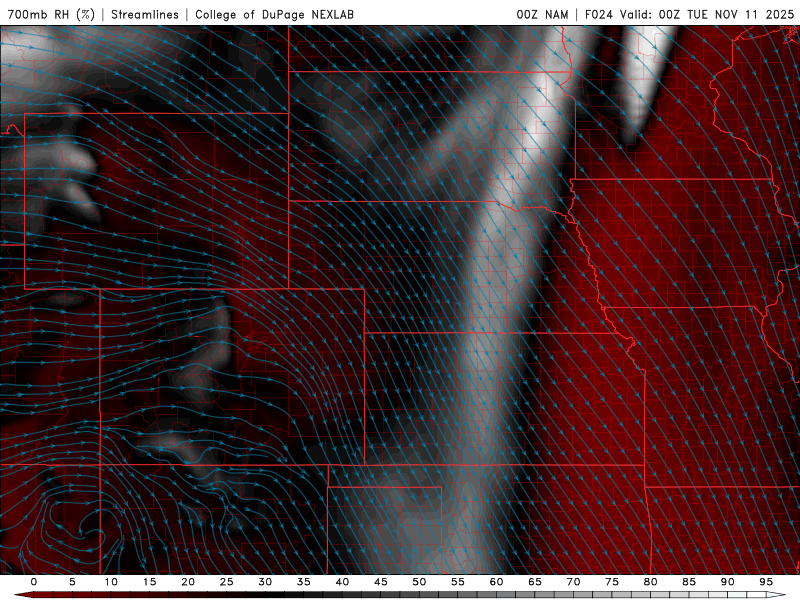This screenshot has width=800, height=600.
Task: Select the '30' value on the color scale
Action: tap(265, 582)
